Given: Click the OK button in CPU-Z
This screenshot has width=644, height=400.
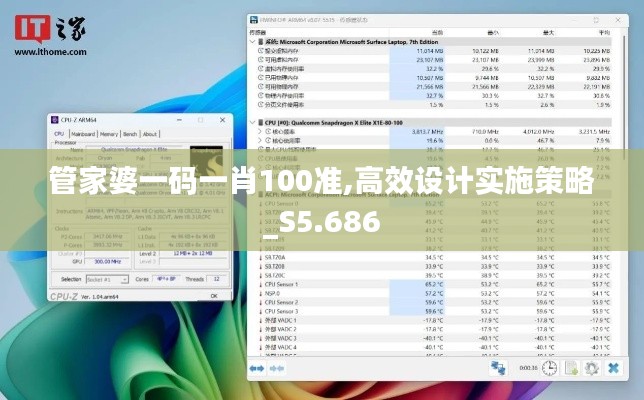Looking at the screenshot, I should pos(214,296).
